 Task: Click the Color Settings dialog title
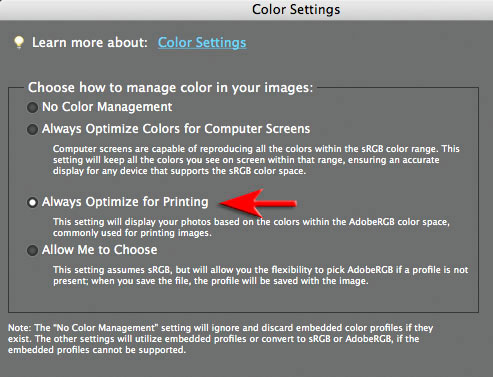[296, 9]
